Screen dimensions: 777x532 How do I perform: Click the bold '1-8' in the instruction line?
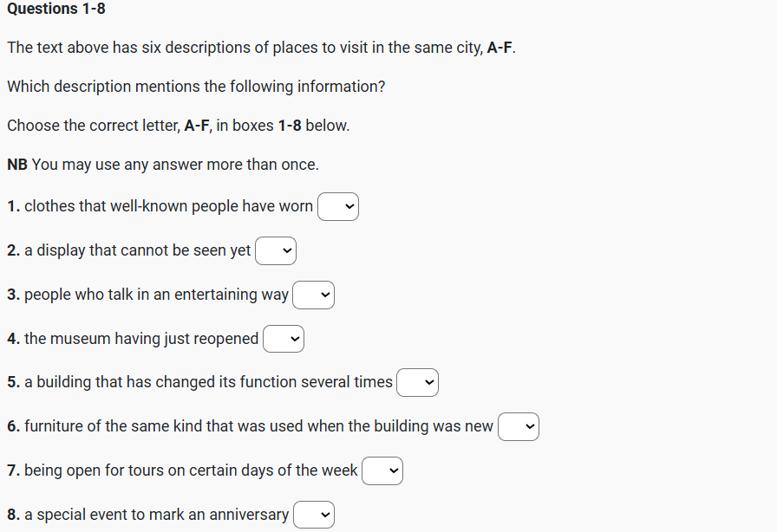290,126
